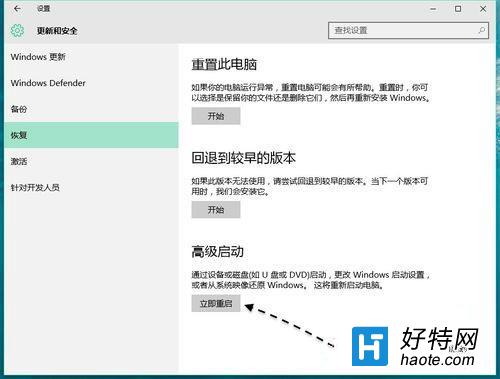Click the 立即重启 button
Image resolution: width=500 pixels, height=379 pixels.
216,303
